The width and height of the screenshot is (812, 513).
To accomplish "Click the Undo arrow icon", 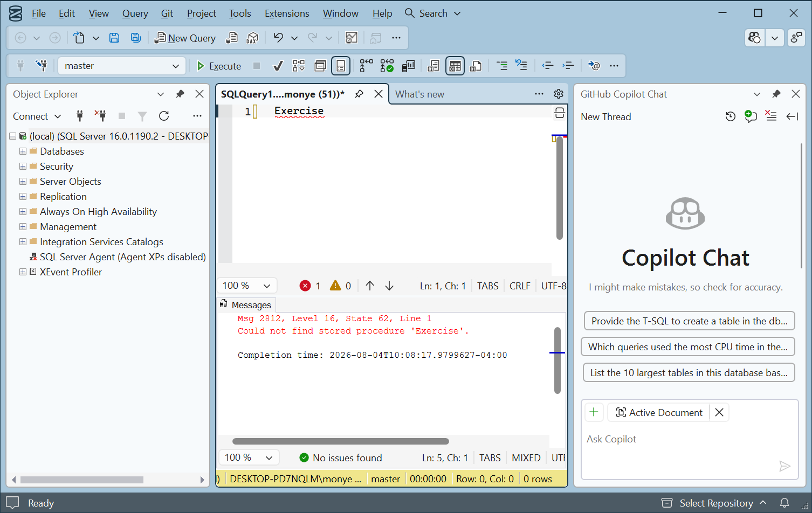I will click(x=278, y=38).
